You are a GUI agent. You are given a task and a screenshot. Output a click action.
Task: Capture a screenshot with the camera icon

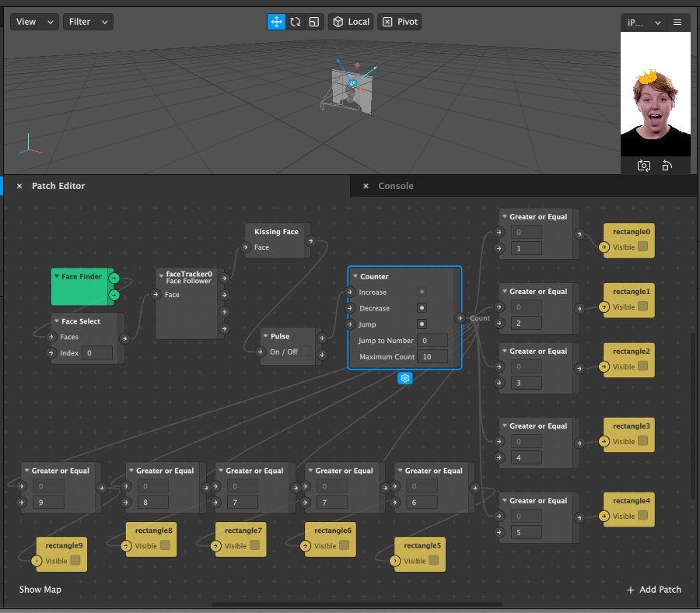click(x=644, y=165)
